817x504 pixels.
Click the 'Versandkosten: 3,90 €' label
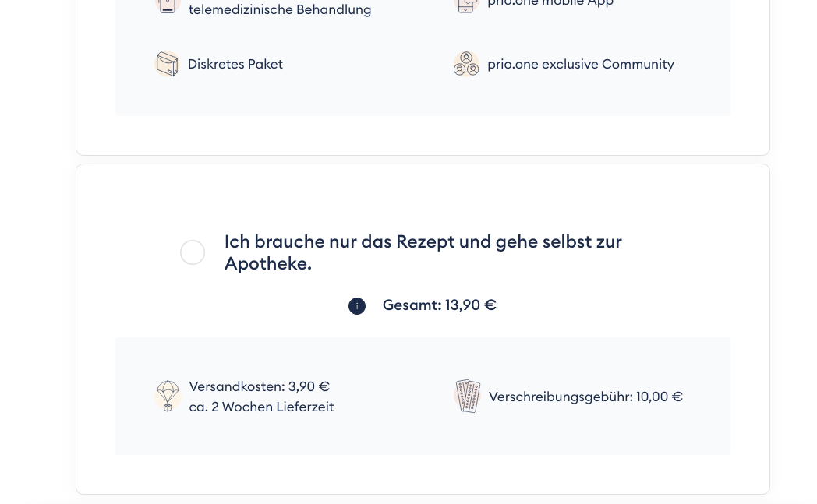click(259, 386)
